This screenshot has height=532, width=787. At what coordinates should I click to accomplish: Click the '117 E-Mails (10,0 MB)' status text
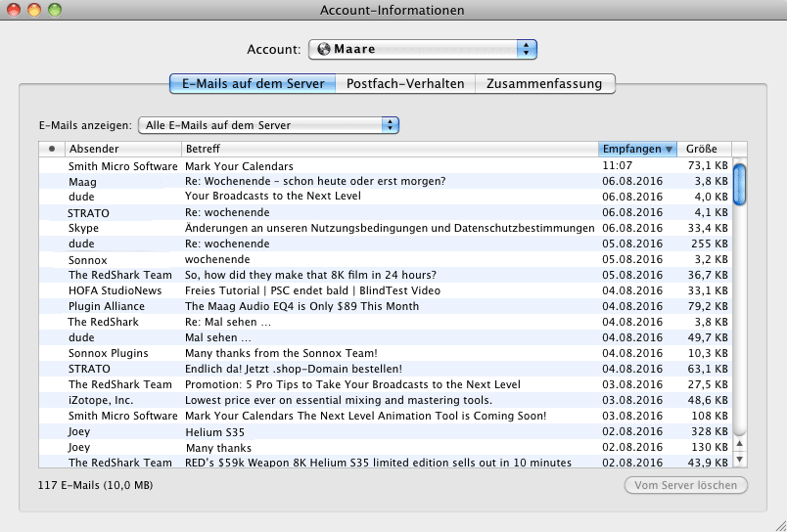tap(95, 485)
